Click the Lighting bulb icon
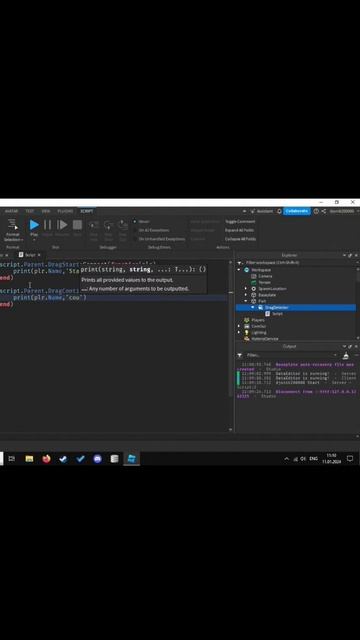The height and width of the screenshot is (640, 360). click(247, 332)
